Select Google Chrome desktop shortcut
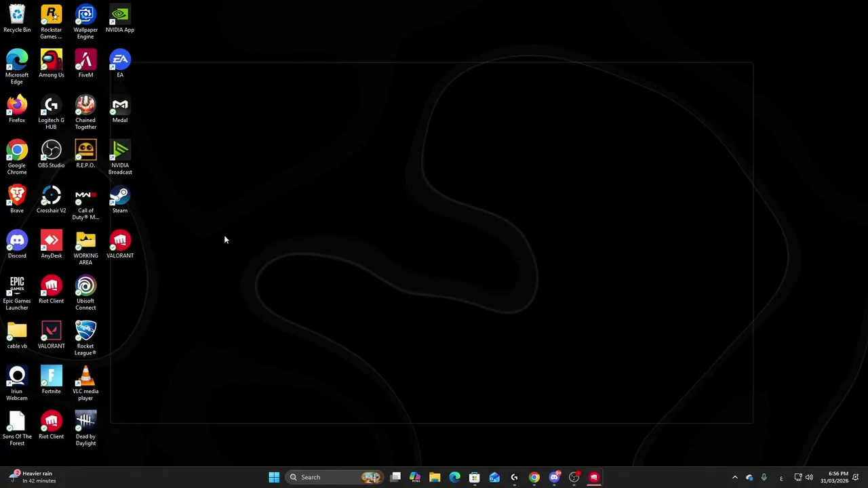 point(17,158)
